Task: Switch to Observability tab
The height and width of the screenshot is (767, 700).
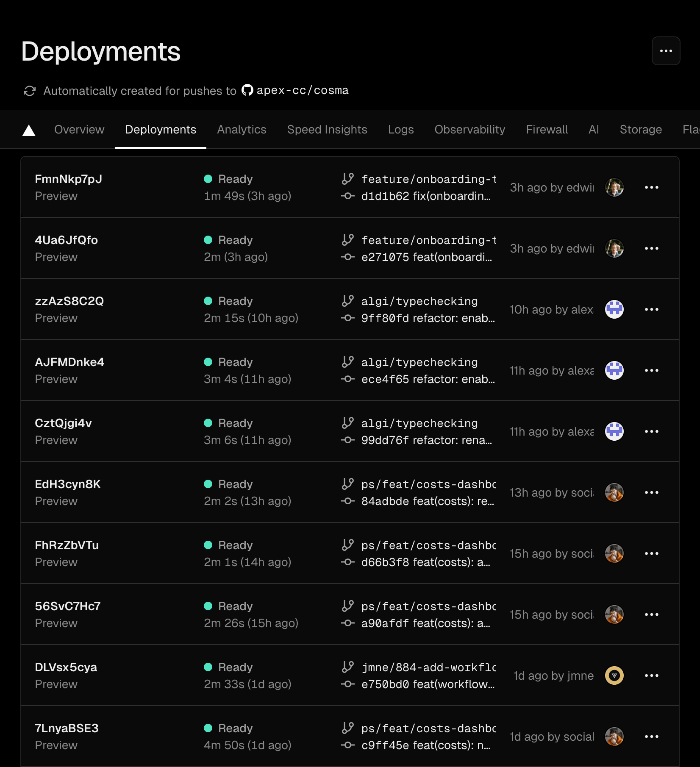Action: (470, 130)
